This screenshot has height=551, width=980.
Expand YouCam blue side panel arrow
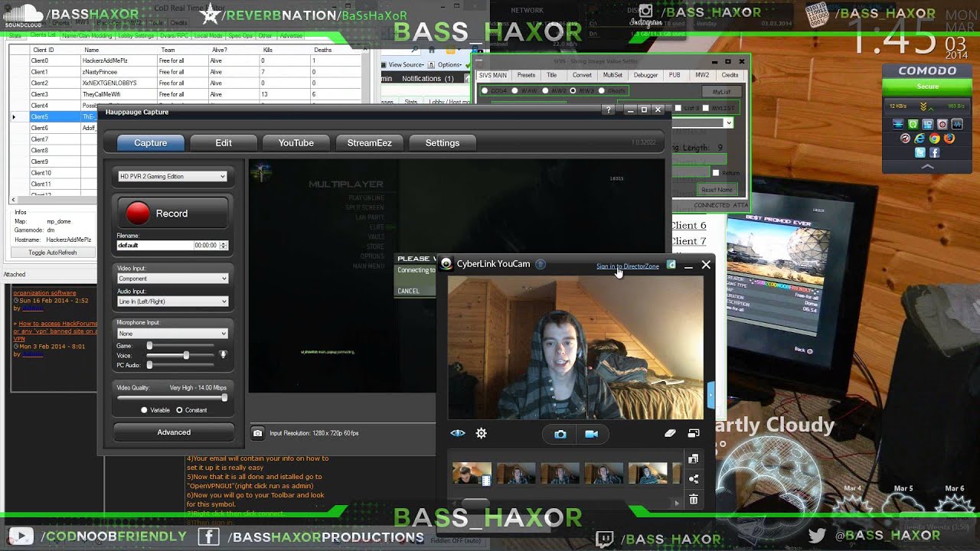coord(710,395)
